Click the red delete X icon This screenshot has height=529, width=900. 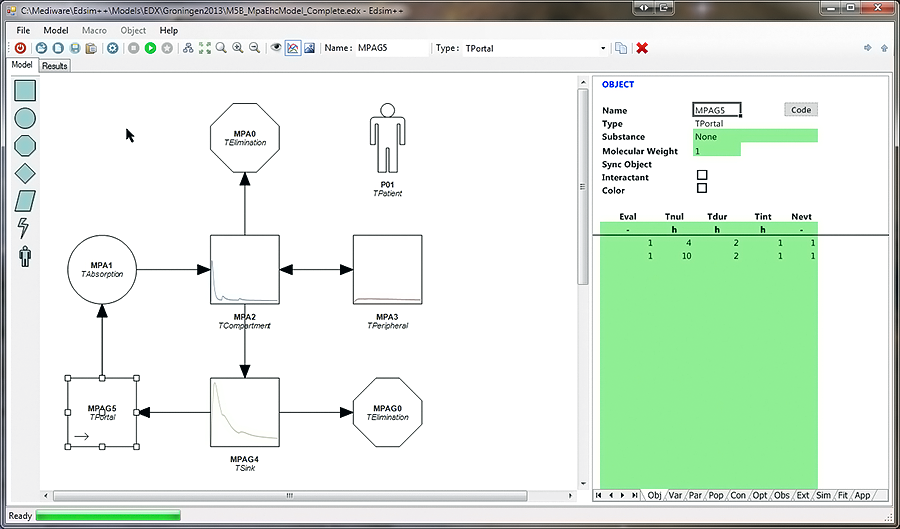pos(642,48)
